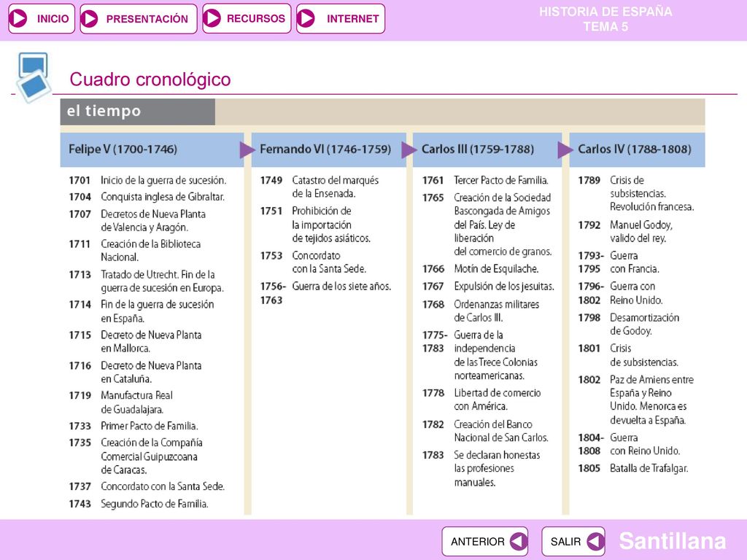Click 'Crisis de subsistencias.' under 1801
Screen dimensions: 747x560
tap(644, 355)
